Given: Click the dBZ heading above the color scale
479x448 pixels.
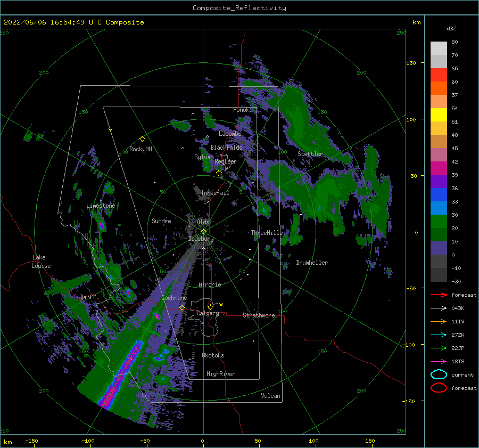Looking at the screenshot, I should (x=451, y=28).
